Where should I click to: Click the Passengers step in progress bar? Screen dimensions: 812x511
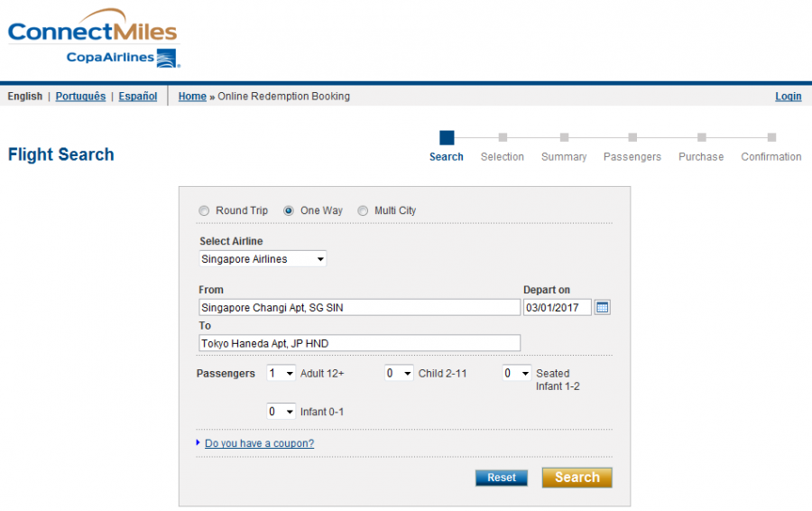(632, 148)
